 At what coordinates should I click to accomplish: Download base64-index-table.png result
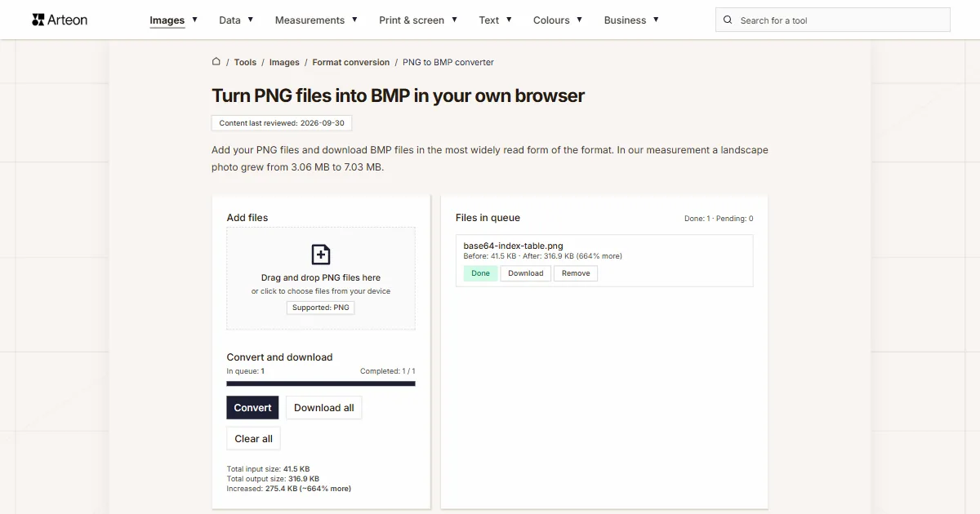click(x=526, y=273)
